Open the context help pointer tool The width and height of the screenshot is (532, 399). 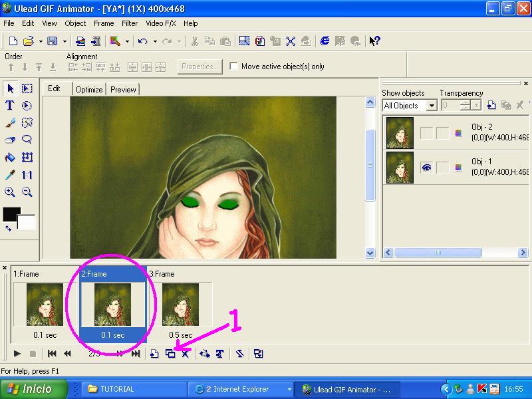374,41
